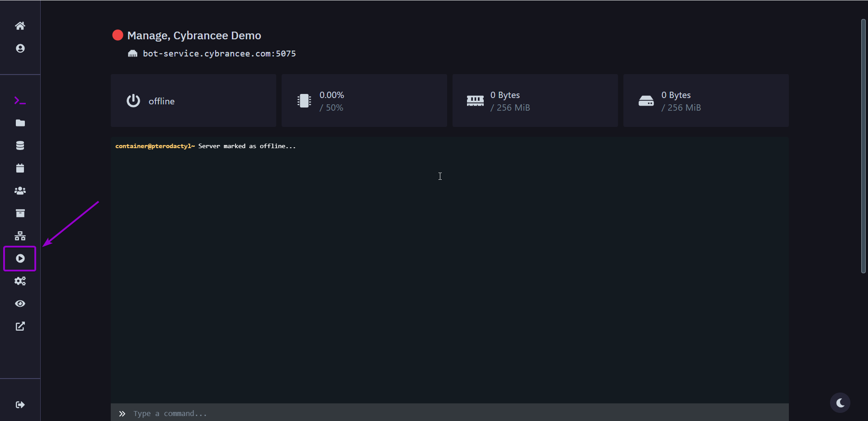This screenshot has width=868, height=421.
Task: Open the Users management page
Action: tap(20, 191)
